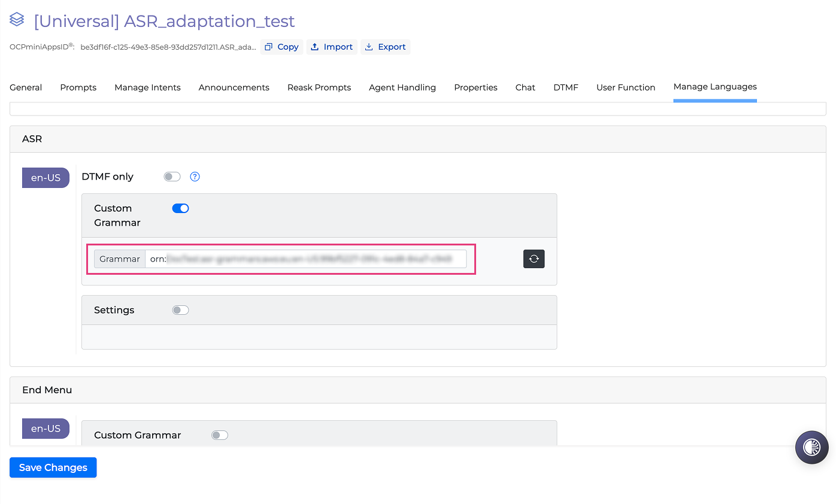836x504 pixels.
Task: Click the Grammar orn input field
Action: pos(305,259)
